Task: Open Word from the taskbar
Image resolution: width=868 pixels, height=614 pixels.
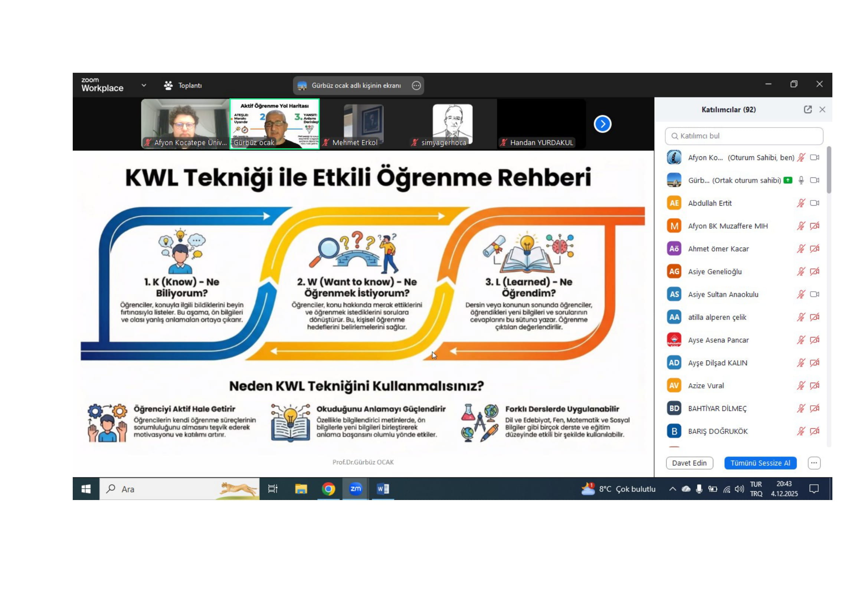Action: [383, 489]
